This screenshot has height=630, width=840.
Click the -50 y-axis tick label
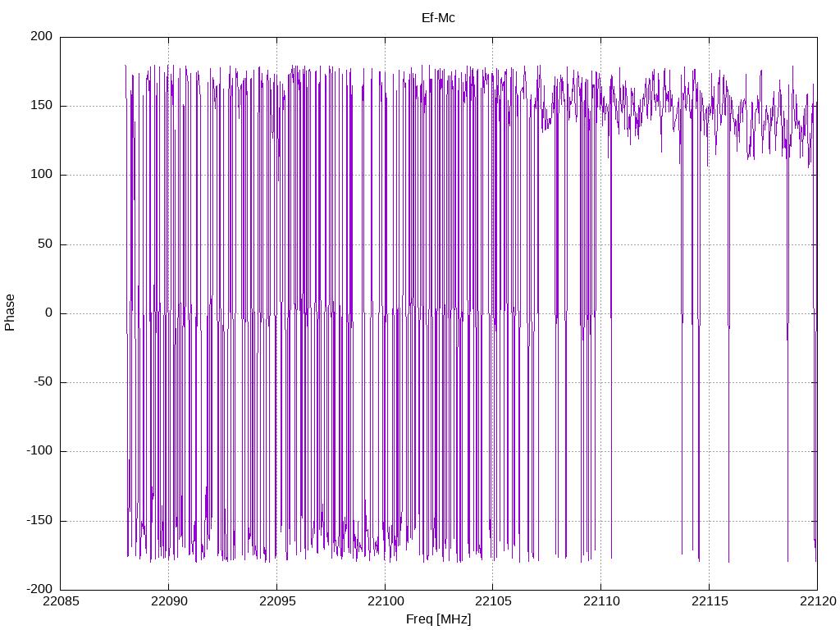43,382
